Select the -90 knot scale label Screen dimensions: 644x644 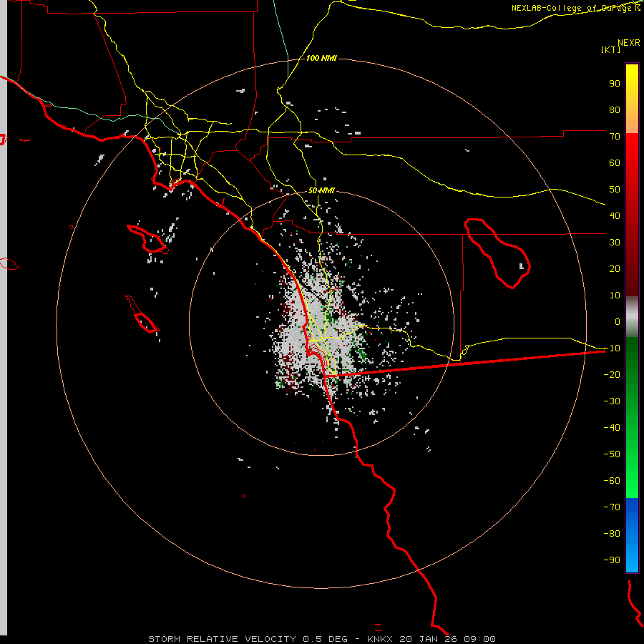pyautogui.click(x=612, y=560)
